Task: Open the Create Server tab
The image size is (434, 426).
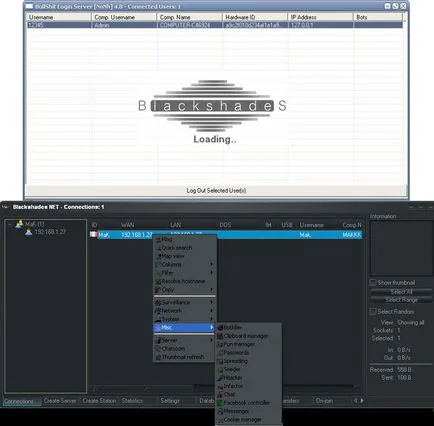Action: click(x=60, y=401)
